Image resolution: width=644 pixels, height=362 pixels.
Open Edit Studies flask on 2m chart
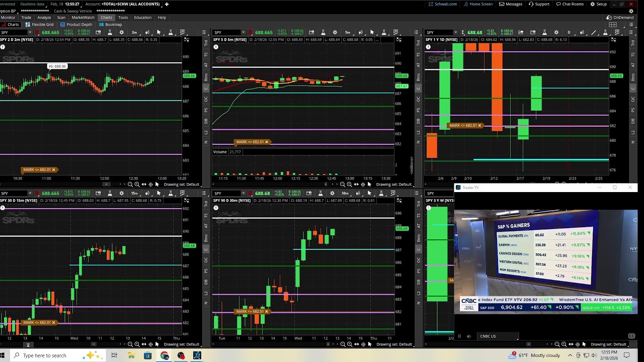110,32
